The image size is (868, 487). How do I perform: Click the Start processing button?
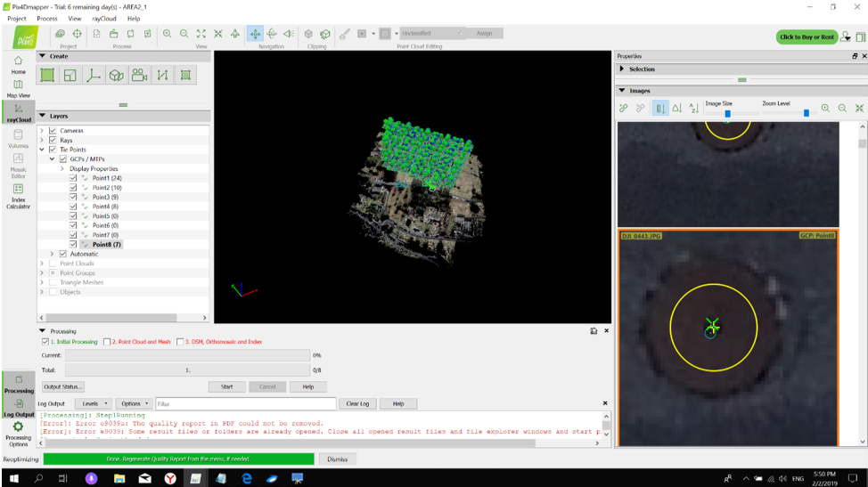227,387
